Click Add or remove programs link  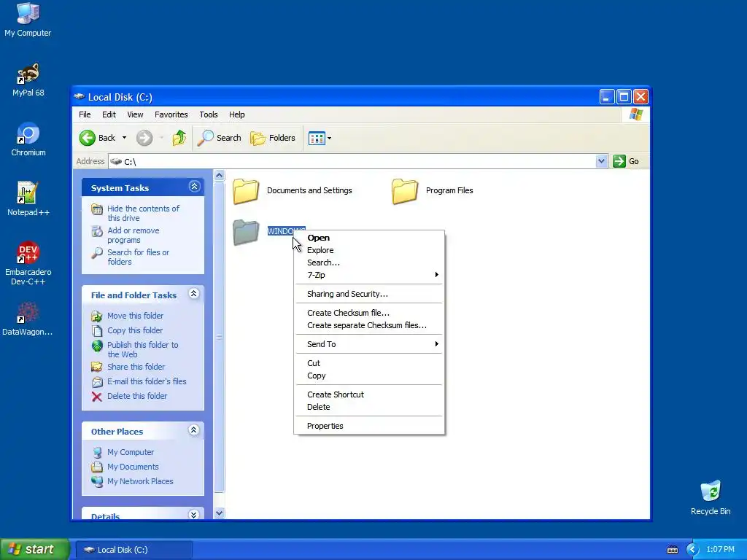(x=133, y=236)
